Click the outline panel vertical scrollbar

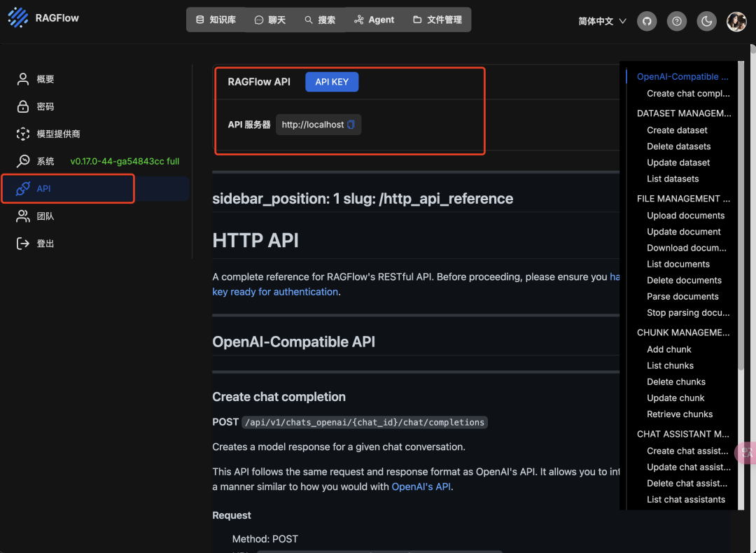(741, 216)
